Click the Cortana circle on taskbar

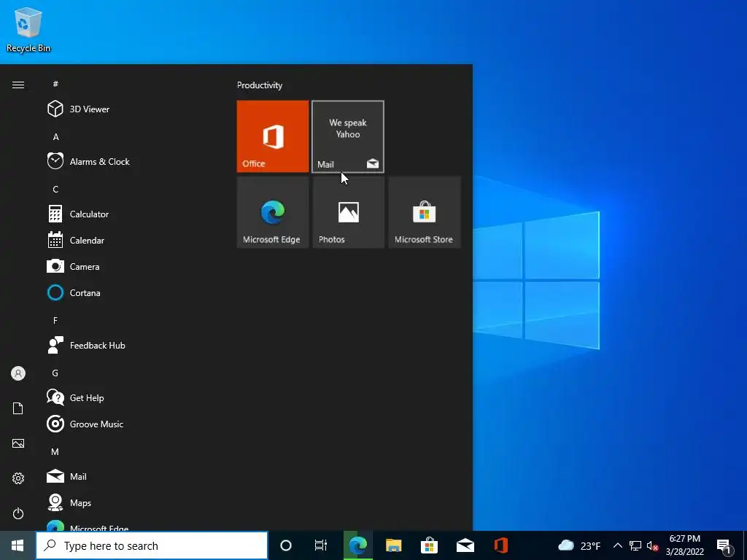pos(286,545)
